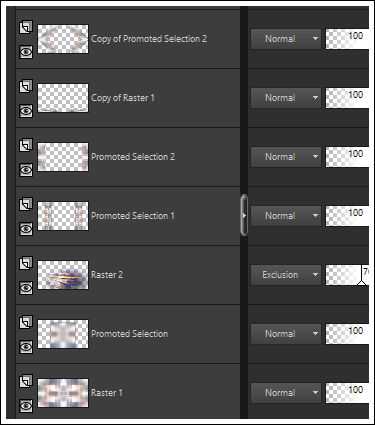Hide the Copy of Promoted Selection 2 layer

(26, 52)
